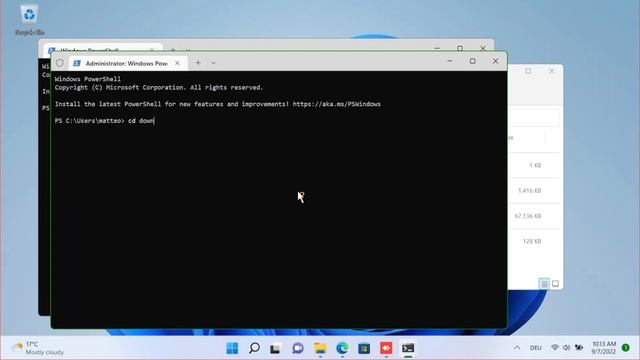Open the Windows Start menu

click(232, 348)
